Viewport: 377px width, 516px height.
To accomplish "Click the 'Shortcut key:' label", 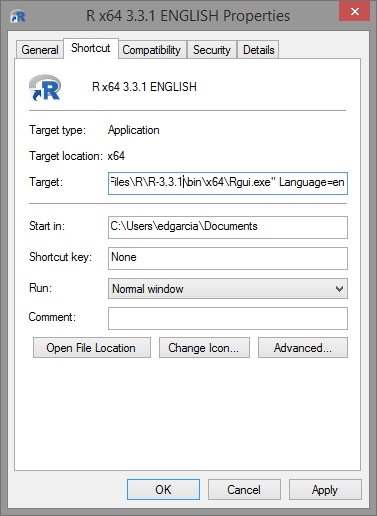I will [x=60, y=257].
